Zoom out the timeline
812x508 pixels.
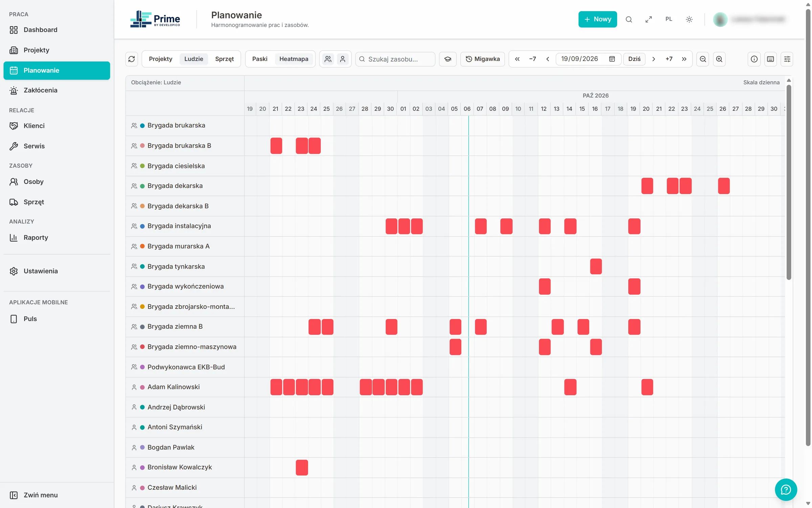point(703,59)
